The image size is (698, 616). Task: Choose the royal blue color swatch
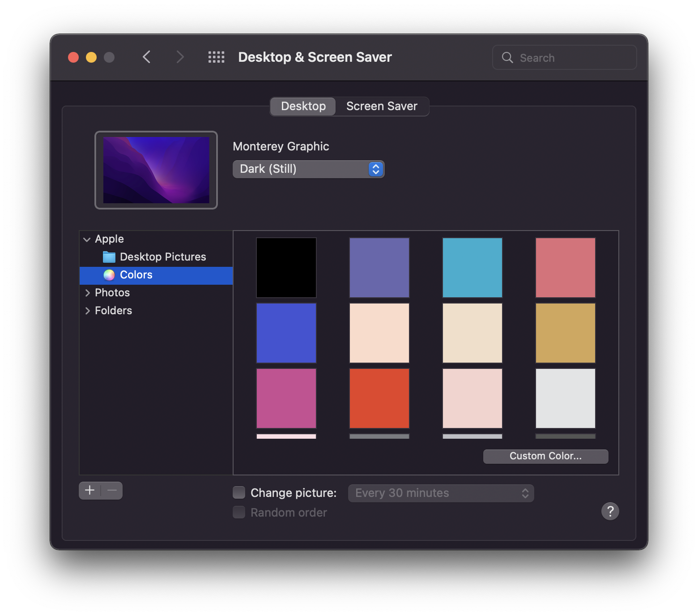coord(286,333)
